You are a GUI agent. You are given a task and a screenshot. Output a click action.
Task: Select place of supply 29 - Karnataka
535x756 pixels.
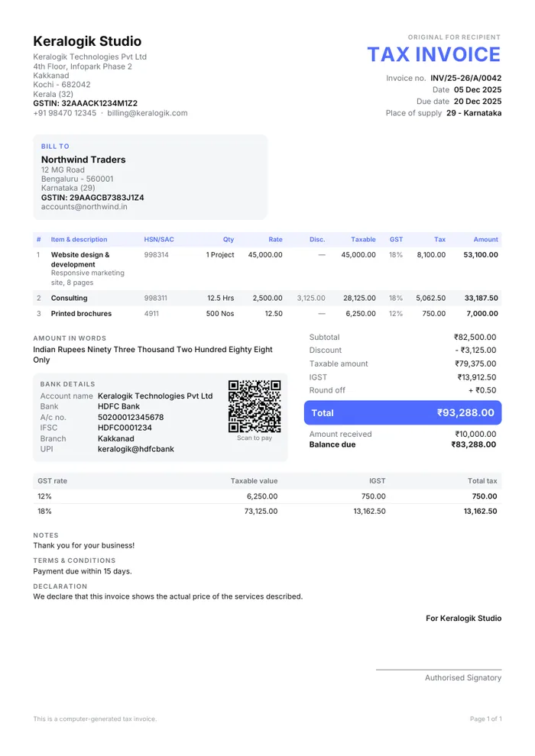tap(474, 113)
